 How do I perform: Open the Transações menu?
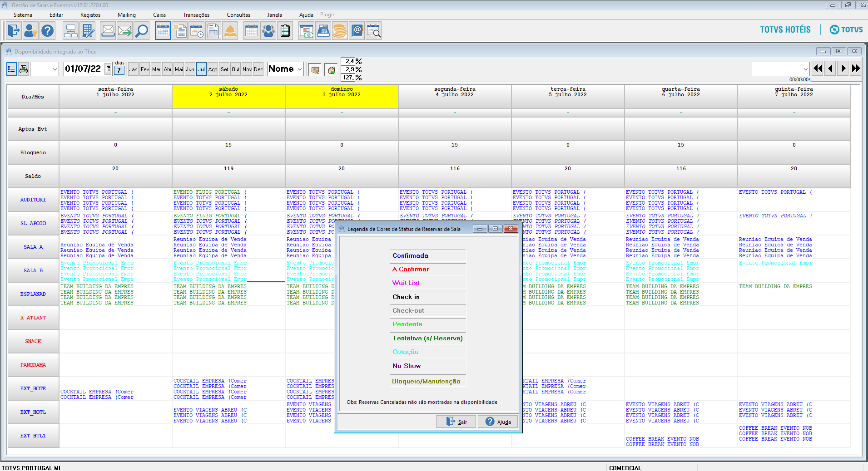coord(196,15)
